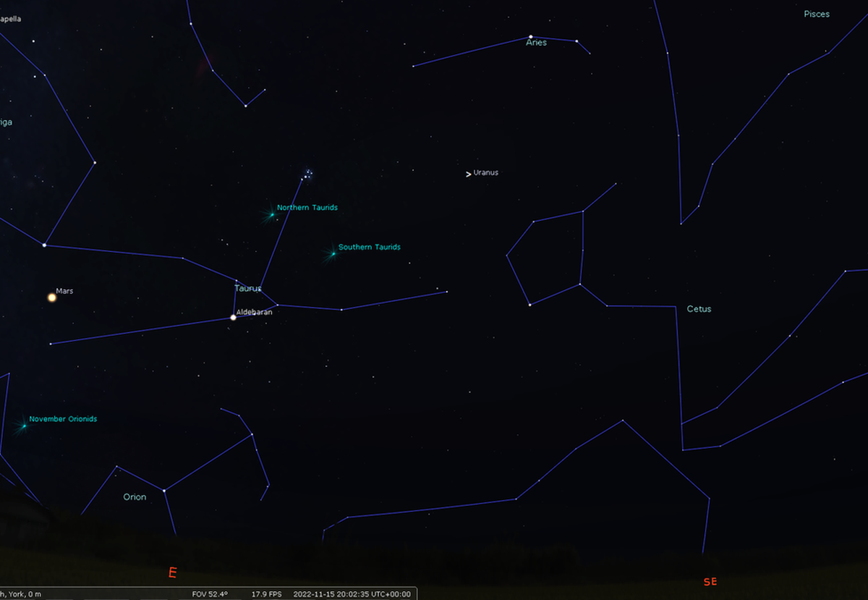Select the SE compass direction marker
868x600 pixels.
[x=710, y=582]
